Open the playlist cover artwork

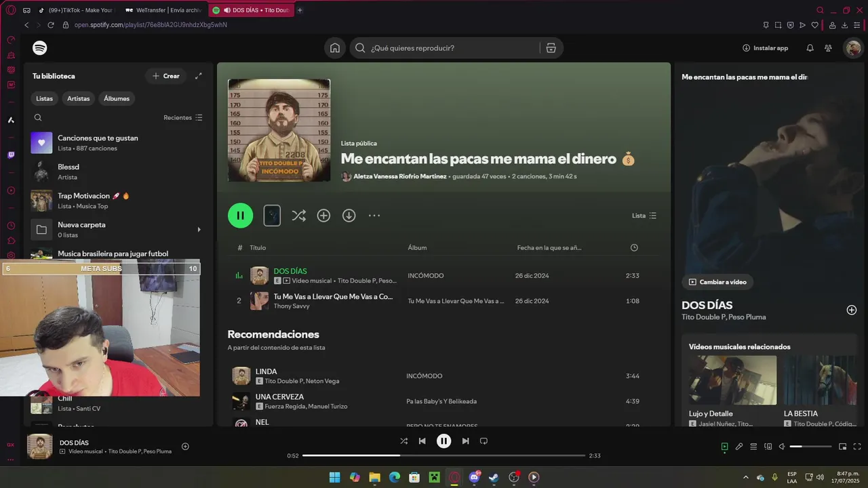[x=279, y=130]
